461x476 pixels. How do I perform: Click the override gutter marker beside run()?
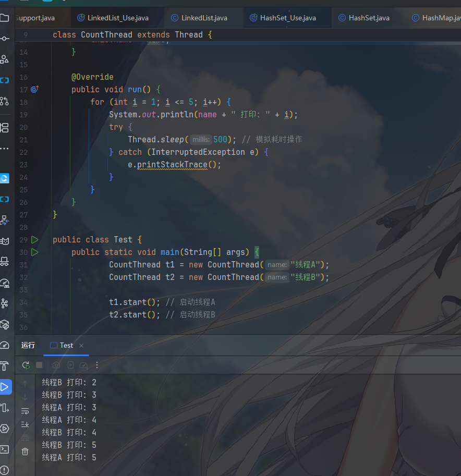[34, 90]
